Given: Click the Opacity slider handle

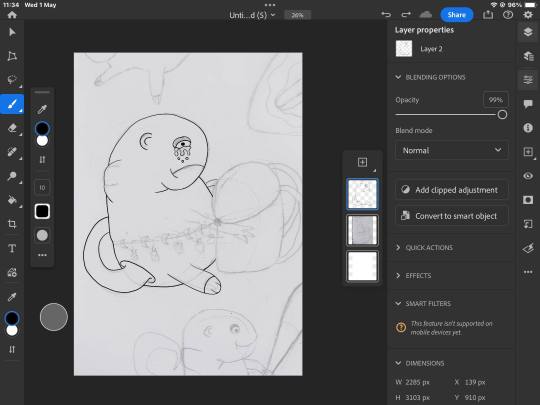Looking at the screenshot, I should pyautogui.click(x=502, y=115).
